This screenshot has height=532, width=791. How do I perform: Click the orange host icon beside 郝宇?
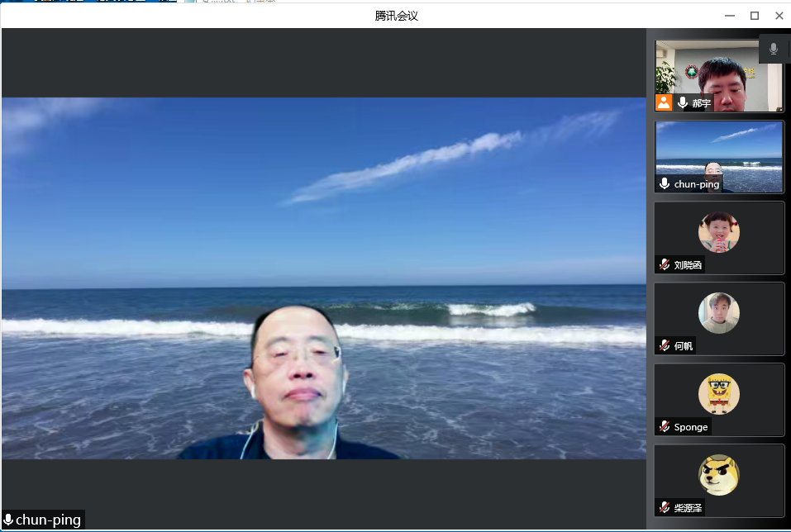(664, 103)
